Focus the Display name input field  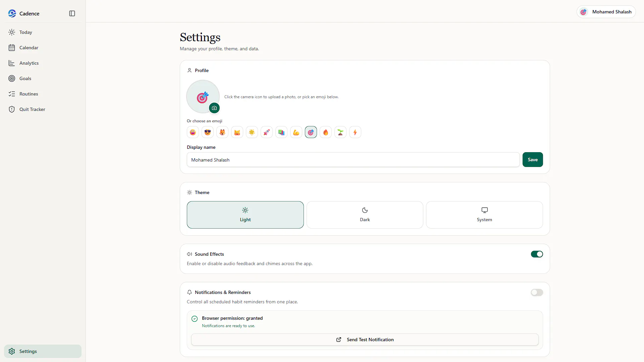[353, 160]
